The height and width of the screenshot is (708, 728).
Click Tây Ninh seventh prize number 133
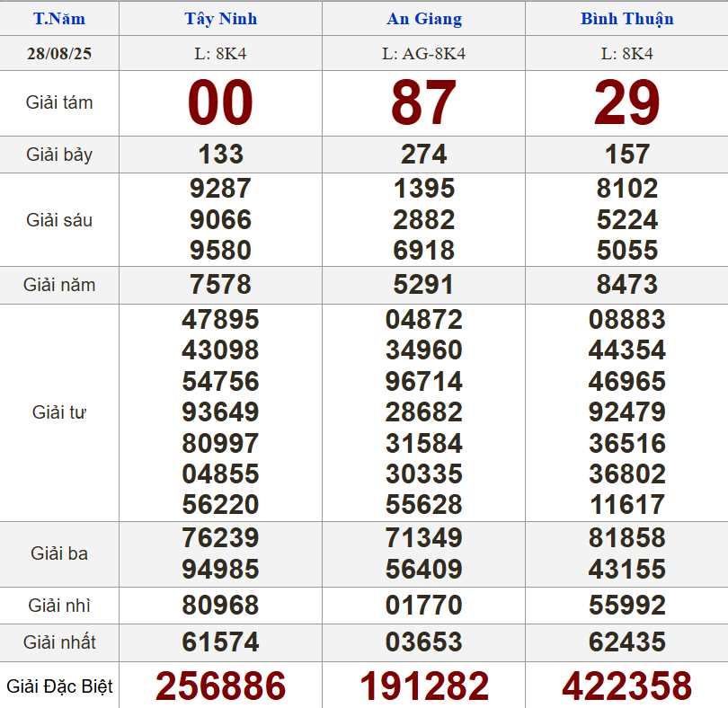(x=220, y=155)
